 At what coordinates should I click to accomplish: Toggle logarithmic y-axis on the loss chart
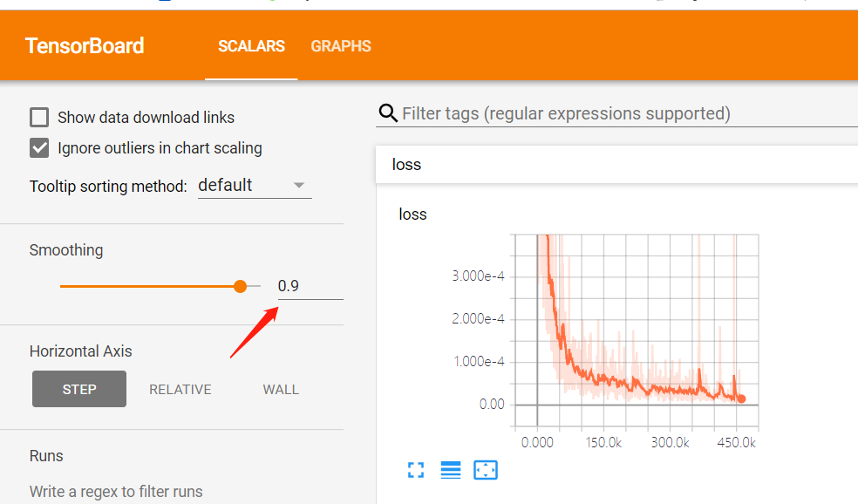pos(450,470)
